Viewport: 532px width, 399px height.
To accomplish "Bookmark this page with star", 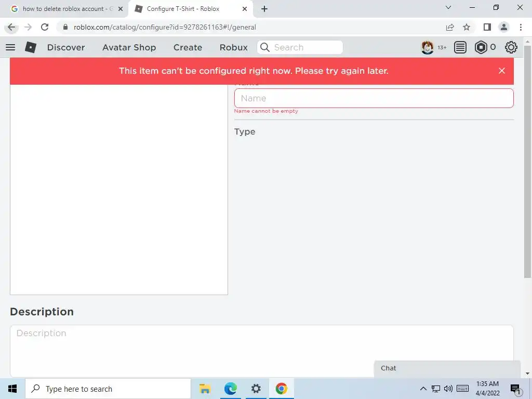I will [467, 27].
